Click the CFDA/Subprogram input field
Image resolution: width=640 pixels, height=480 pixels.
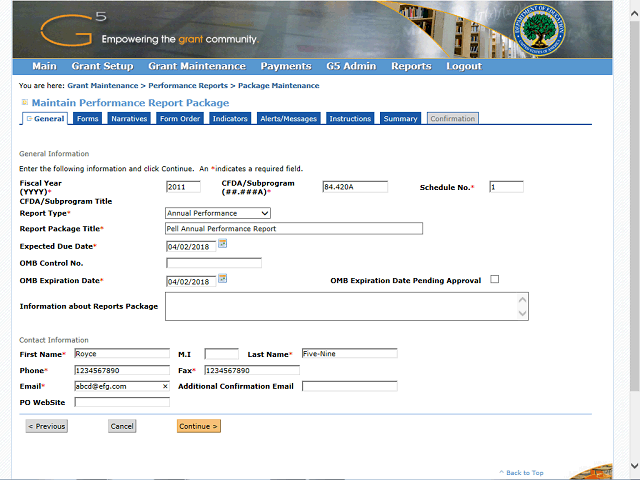[x=355, y=187]
